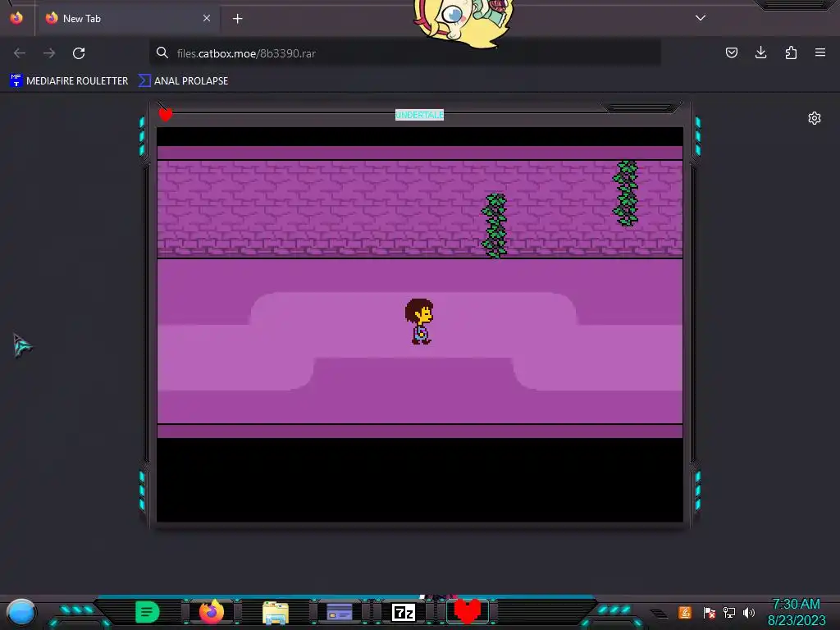This screenshot has width=840, height=630.
Task: Close the New Tab tab
Action: 207,18
